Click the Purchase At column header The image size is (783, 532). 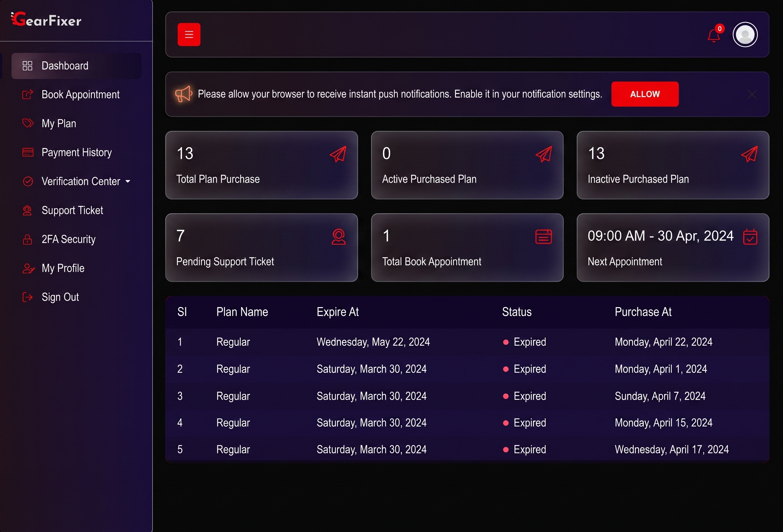click(643, 312)
